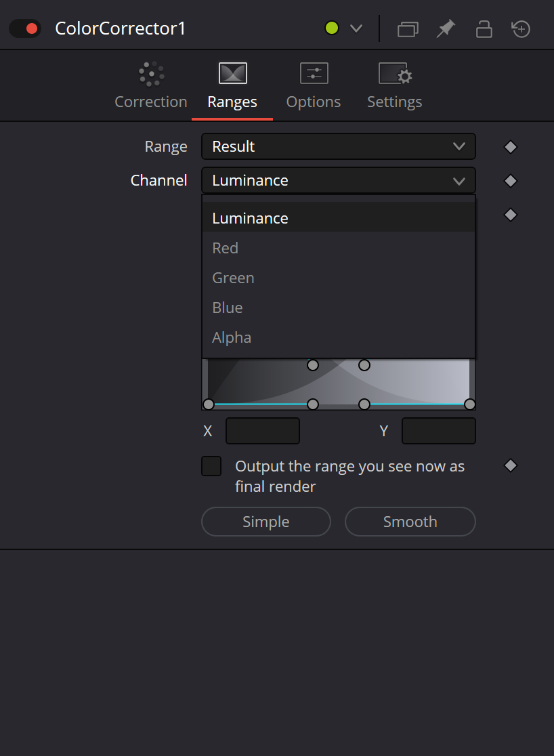Click the rightmost point on the range curve
The image size is (554, 756).
point(469,404)
